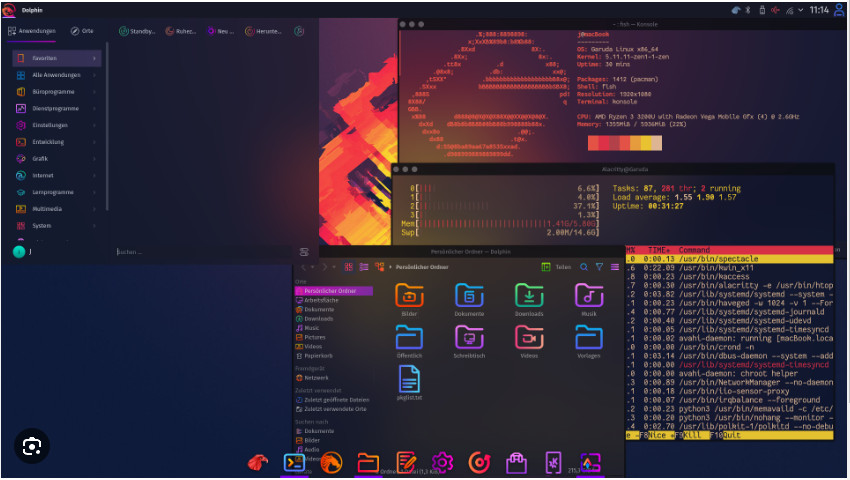Screen dimensions: 850x480
Task: Click the last power-options icon in launcher header
Action: pyautogui.click(x=299, y=31)
